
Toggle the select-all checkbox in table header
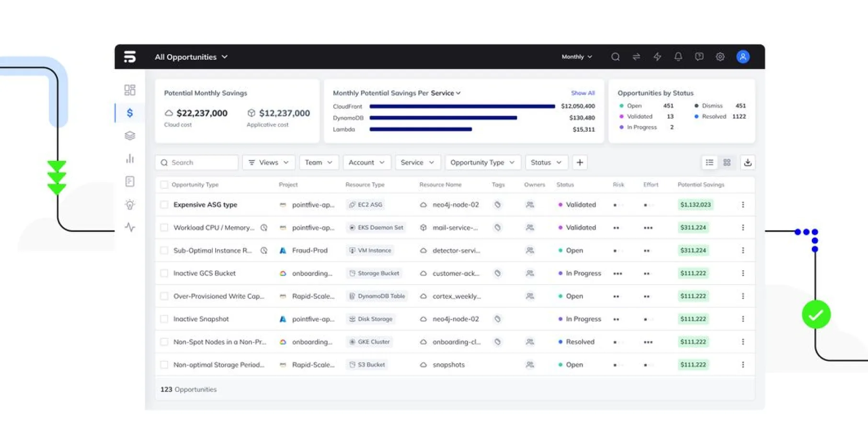164,184
